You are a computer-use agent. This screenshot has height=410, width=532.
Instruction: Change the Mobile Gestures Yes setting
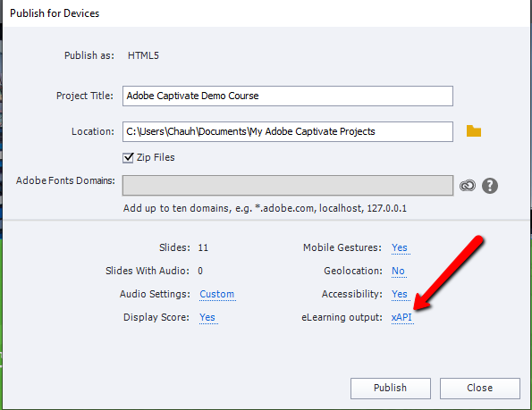pyautogui.click(x=400, y=247)
